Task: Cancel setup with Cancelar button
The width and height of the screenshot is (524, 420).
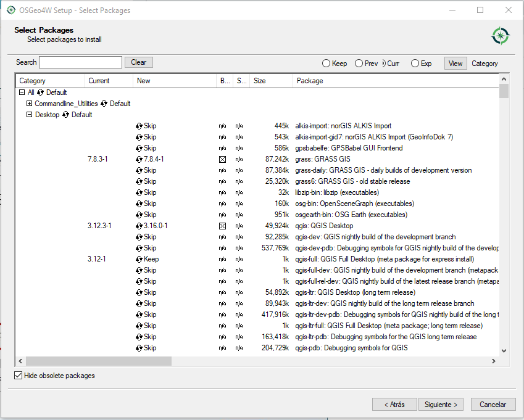Action: [x=493, y=405]
